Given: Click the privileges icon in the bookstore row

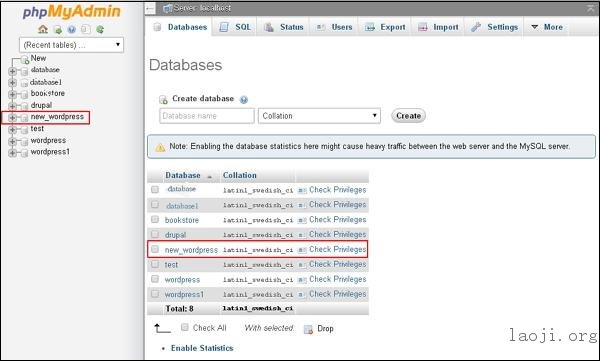Looking at the screenshot, I should [302, 220].
